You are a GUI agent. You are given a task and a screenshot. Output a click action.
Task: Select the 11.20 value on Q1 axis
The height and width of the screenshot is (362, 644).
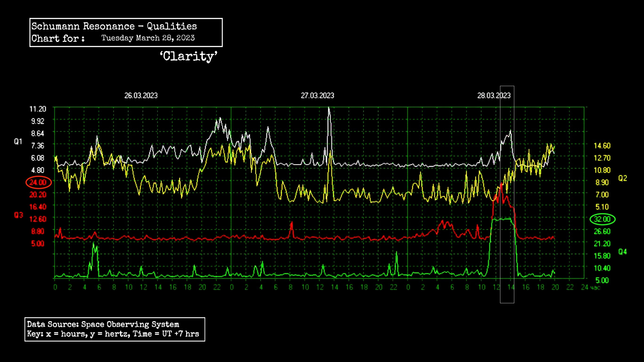coord(38,109)
